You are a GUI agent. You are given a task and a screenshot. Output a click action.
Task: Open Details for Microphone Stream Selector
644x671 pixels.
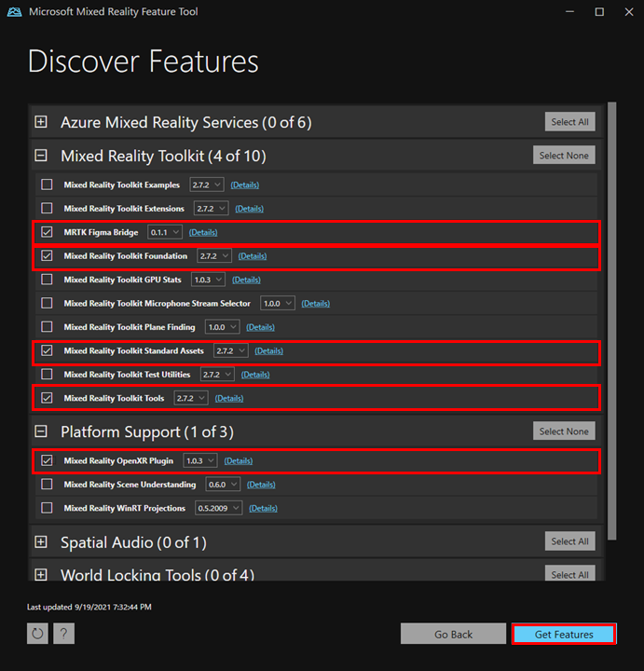click(x=316, y=304)
